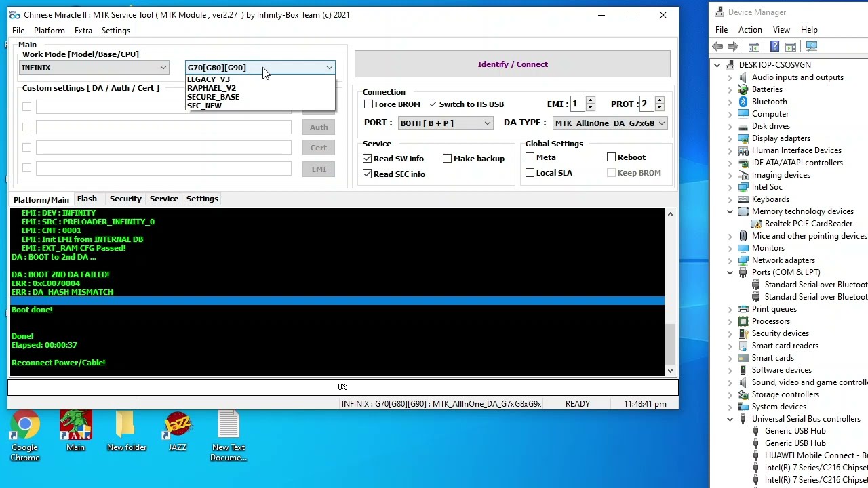Select Network adapters category
868x488 pixels.
(x=783, y=260)
